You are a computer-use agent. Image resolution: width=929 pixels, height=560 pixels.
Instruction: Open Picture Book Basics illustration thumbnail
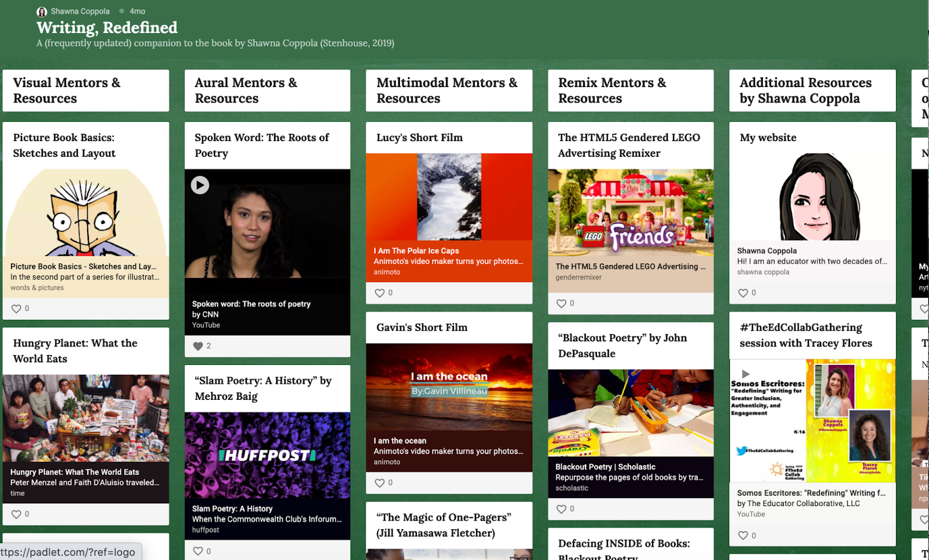[86, 213]
